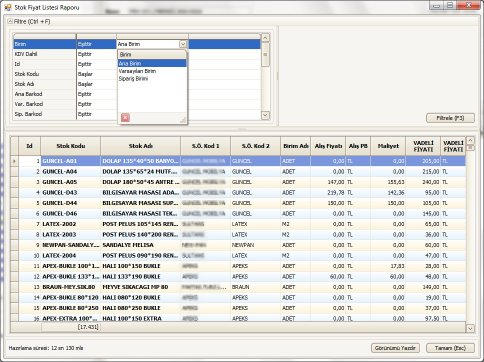Screen dimensions: 484x362
Task: Click the 'HALI 080*120 BUKLE' cell
Action: pos(140,298)
